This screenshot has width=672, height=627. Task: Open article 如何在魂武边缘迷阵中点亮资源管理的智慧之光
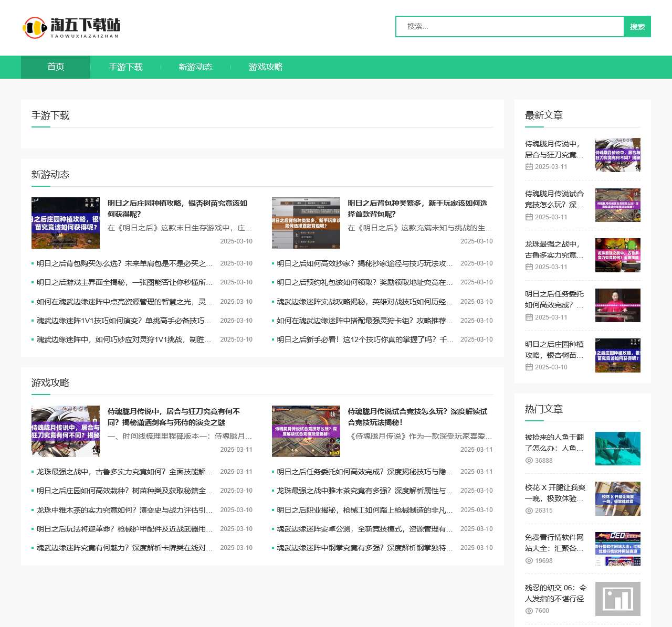[x=124, y=302]
